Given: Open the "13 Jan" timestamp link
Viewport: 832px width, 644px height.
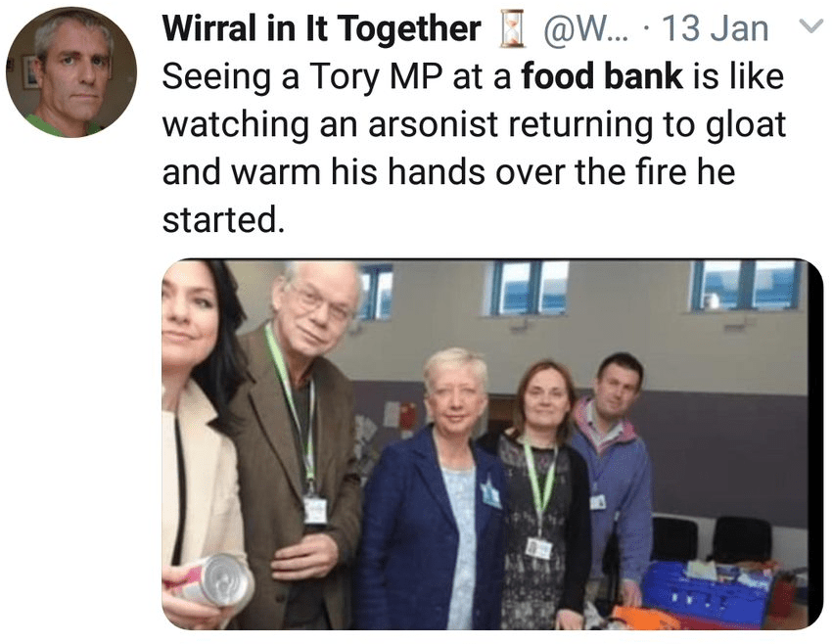Looking at the screenshot, I should (x=715, y=29).
